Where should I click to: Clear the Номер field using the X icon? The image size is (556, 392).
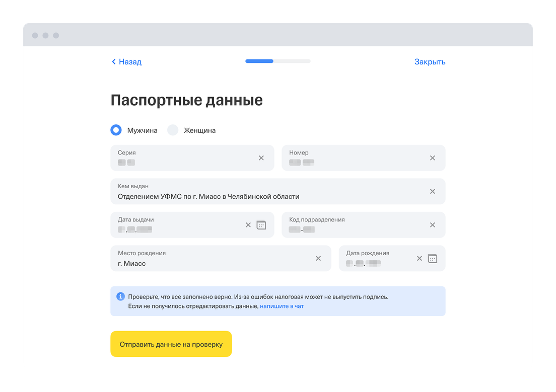coord(432,158)
